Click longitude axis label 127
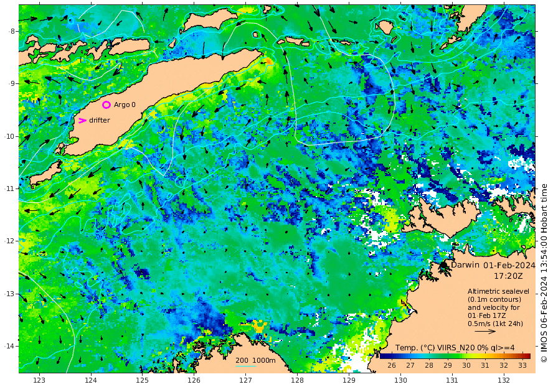The image size is (548, 392). tap(246, 380)
